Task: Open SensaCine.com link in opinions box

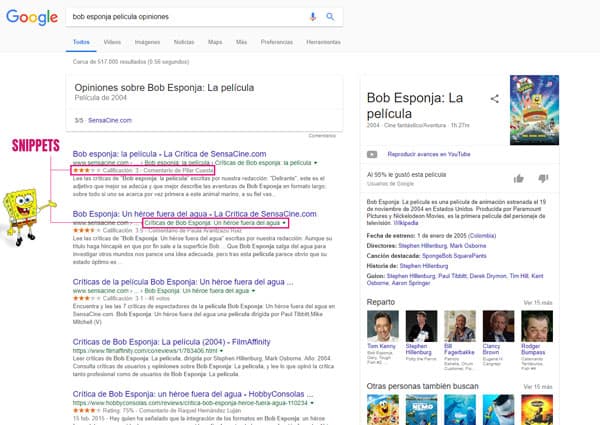Action: click(x=110, y=120)
